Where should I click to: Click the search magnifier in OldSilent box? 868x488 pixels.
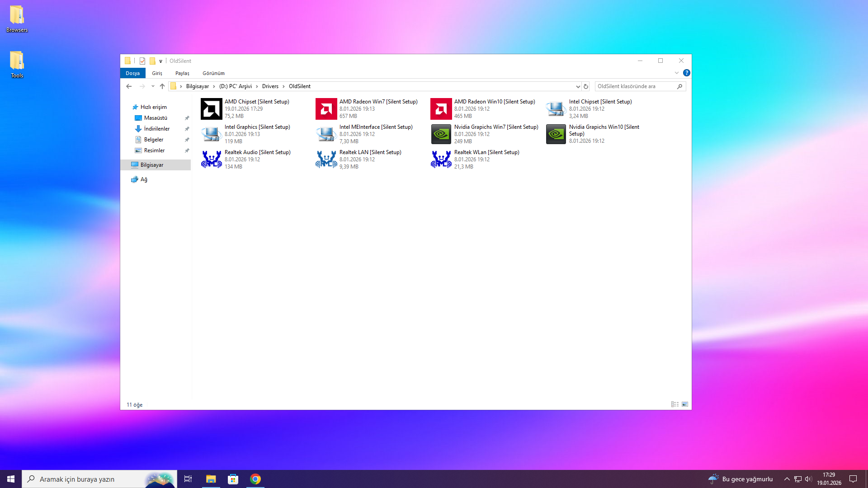(679, 86)
